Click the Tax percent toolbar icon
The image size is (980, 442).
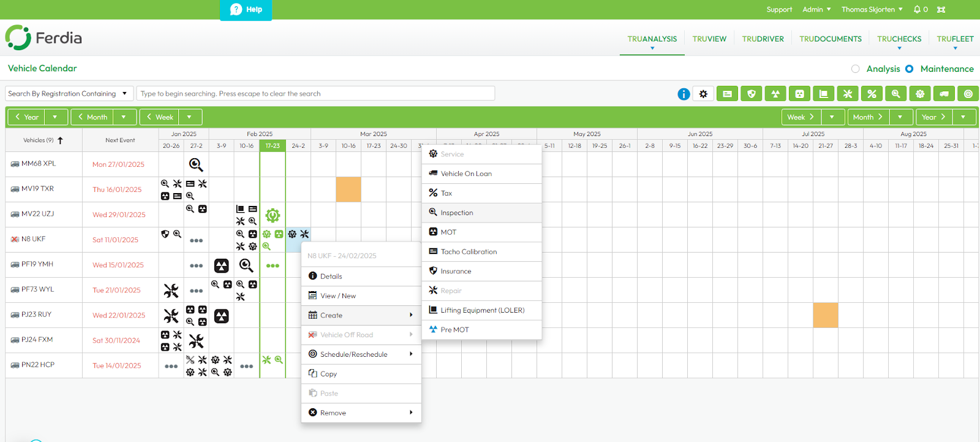[872, 94]
